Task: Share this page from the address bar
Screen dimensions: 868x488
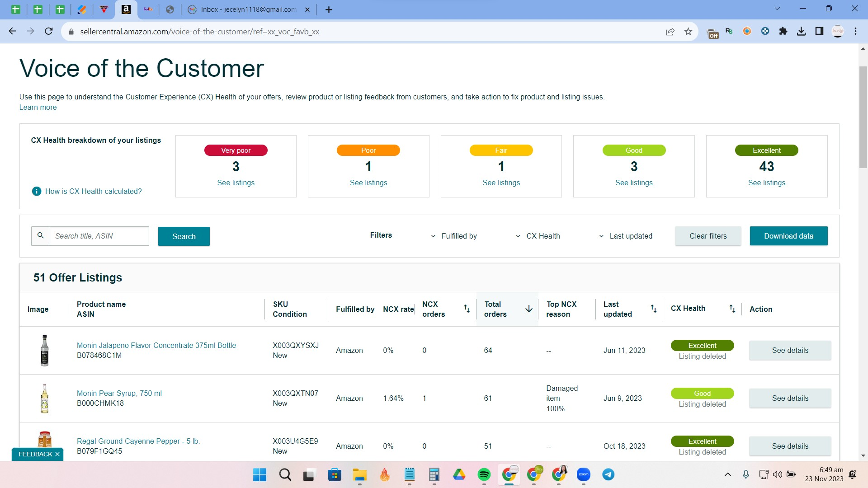Action: tap(670, 32)
